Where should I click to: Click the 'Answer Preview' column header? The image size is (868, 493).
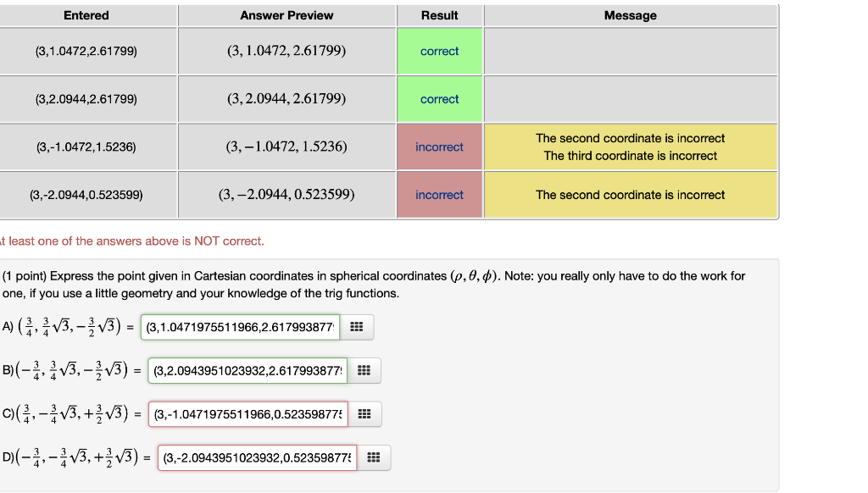click(286, 15)
